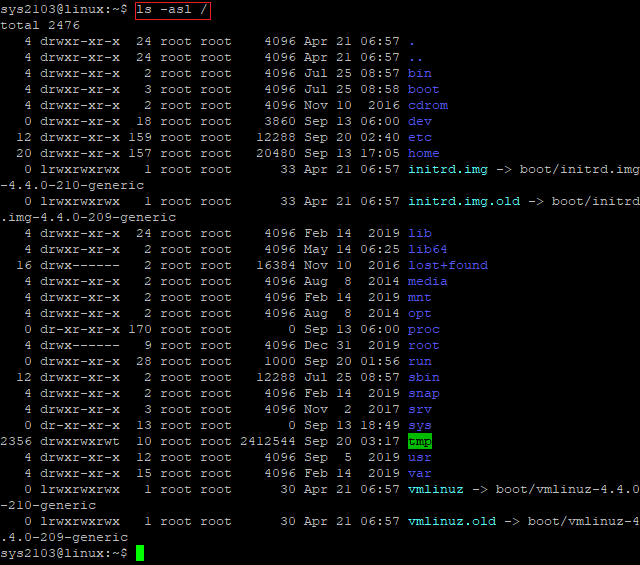This screenshot has height=565, width=640.
Task: Click the wrapped '.img-4.4.0-209-generic' line
Action: tap(88, 217)
